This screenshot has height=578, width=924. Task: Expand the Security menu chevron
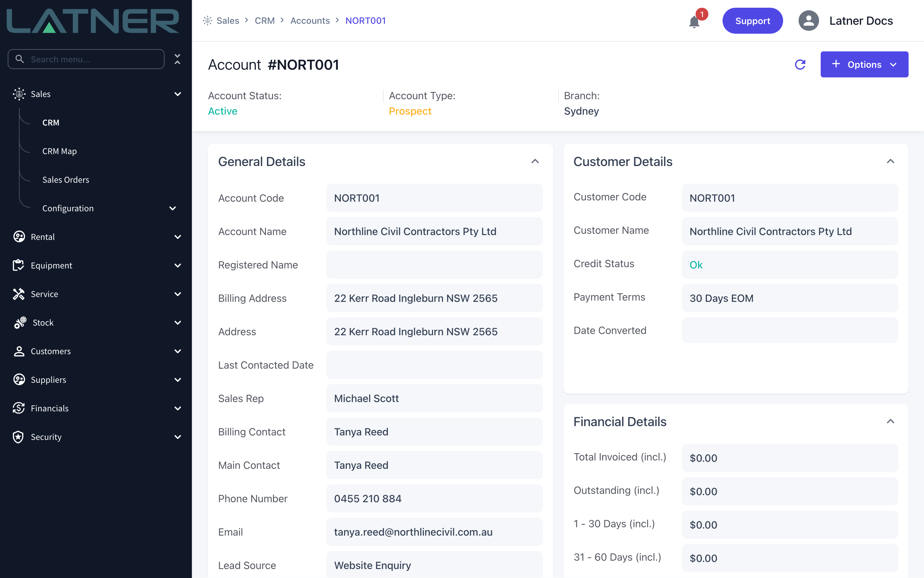177,437
